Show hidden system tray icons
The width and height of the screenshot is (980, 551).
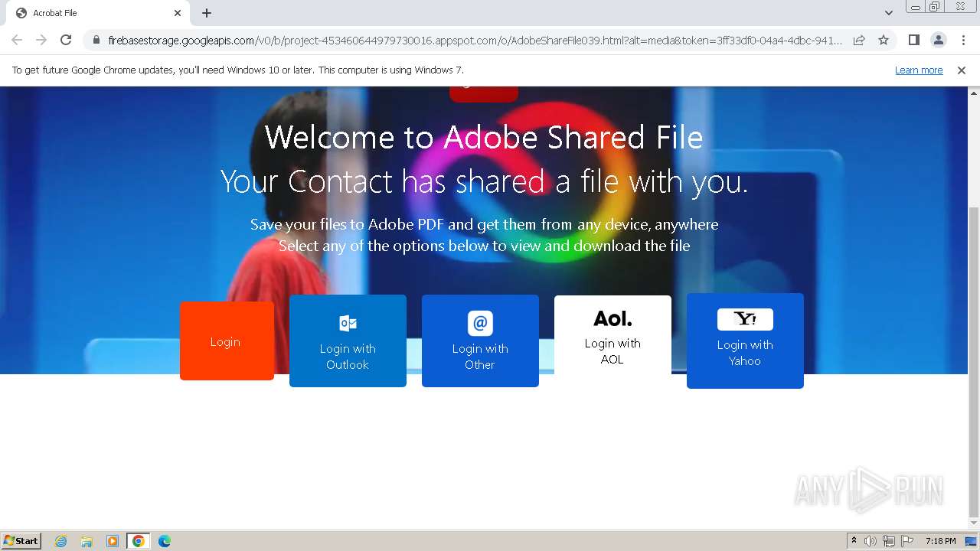coord(854,541)
